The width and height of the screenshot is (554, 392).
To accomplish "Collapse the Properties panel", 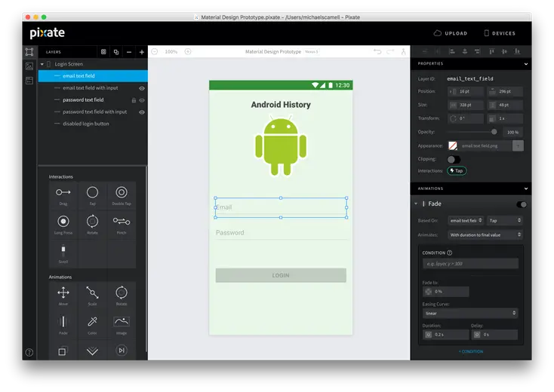I will tap(526, 64).
